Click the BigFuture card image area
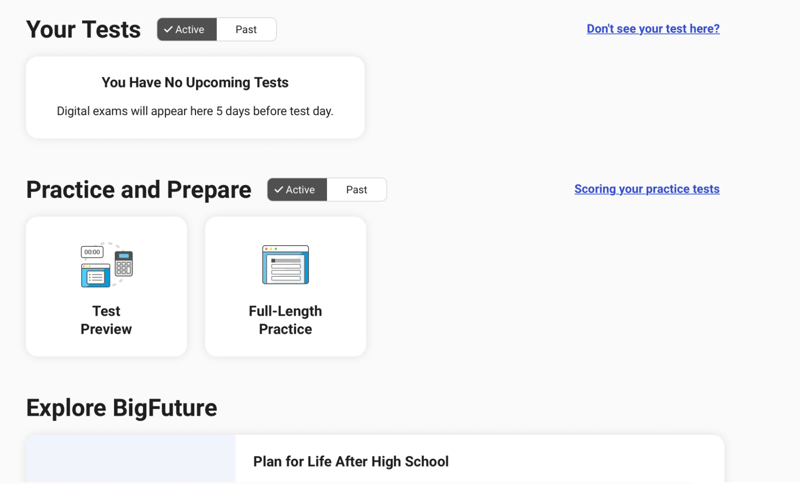This screenshot has height=484, width=800. (131, 459)
